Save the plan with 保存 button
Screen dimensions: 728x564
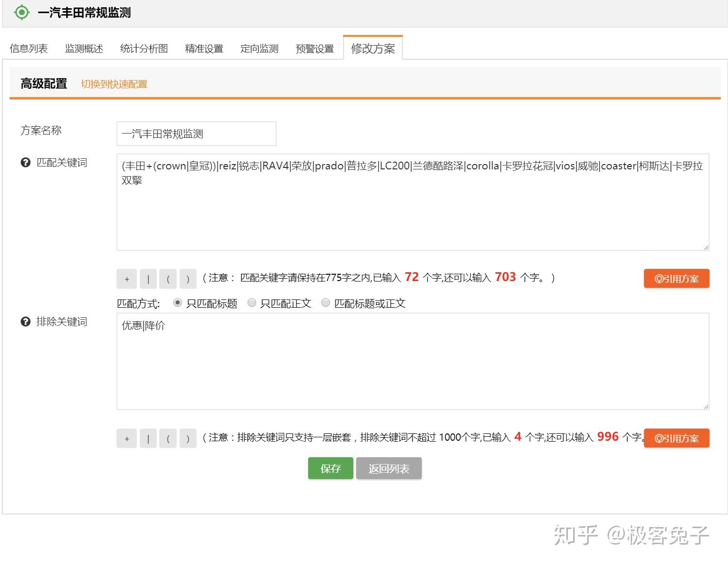click(331, 468)
